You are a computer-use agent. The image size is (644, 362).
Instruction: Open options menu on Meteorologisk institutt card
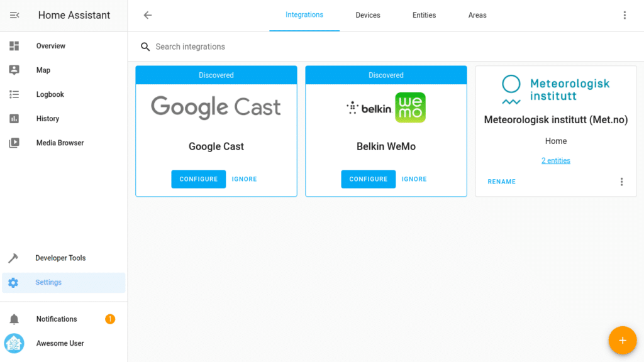(x=621, y=181)
